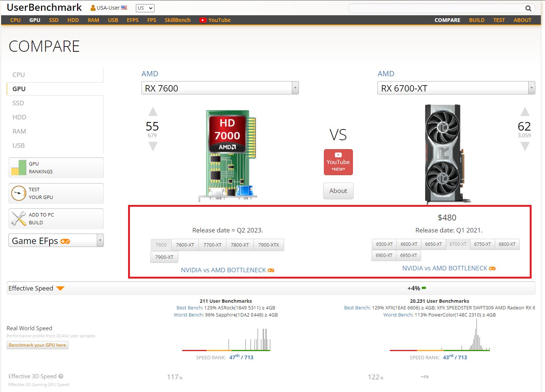Select HDD in the sidebar
545x392 pixels.
(x=55, y=117)
